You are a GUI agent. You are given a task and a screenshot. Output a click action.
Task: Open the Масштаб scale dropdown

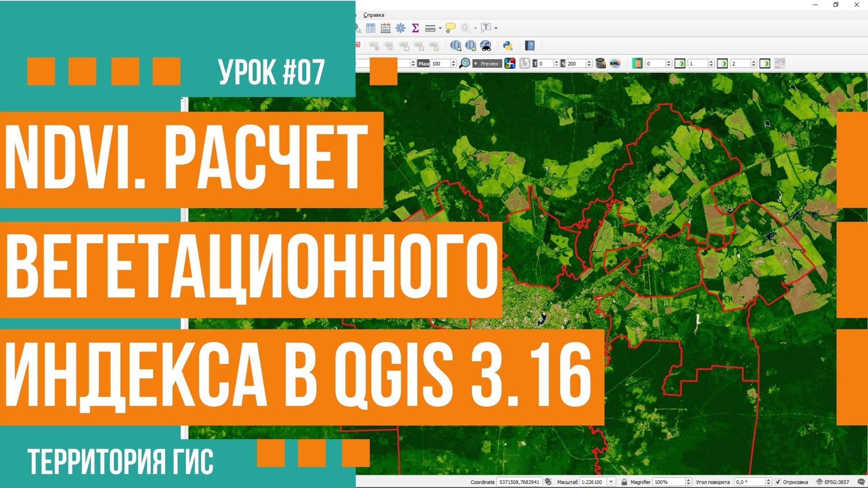point(611,482)
